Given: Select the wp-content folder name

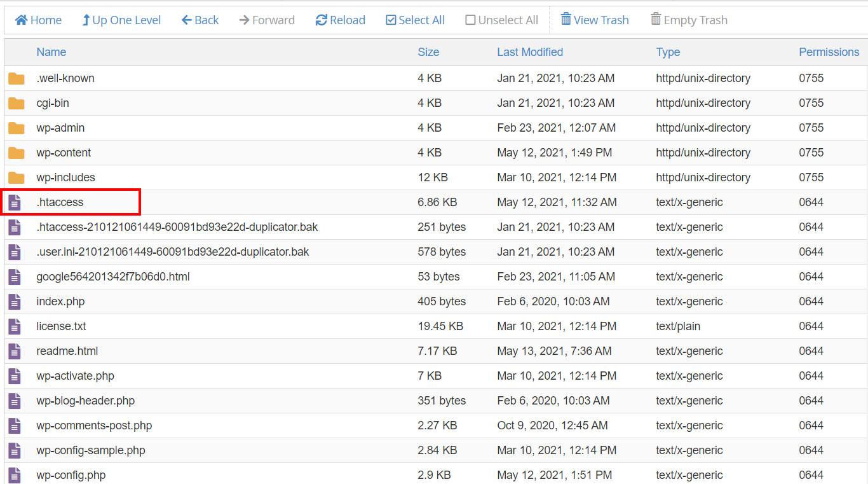Looking at the screenshot, I should point(64,153).
